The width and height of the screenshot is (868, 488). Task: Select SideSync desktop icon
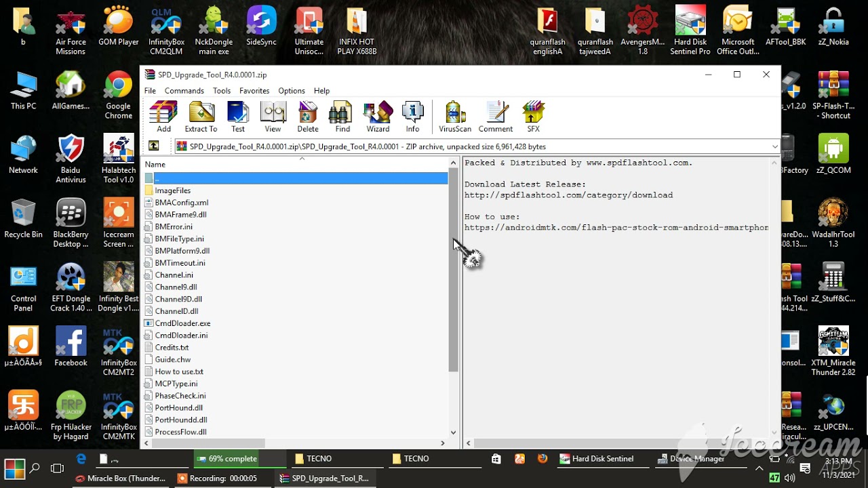[x=261, y=27]
